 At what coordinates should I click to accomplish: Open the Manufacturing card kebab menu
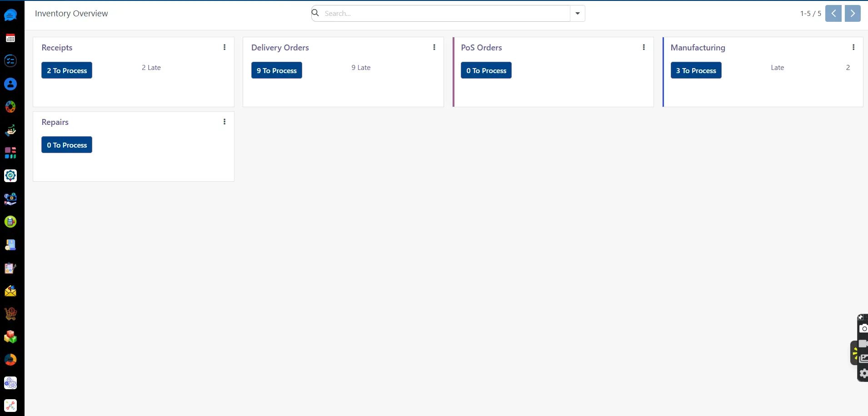[854, 47]
